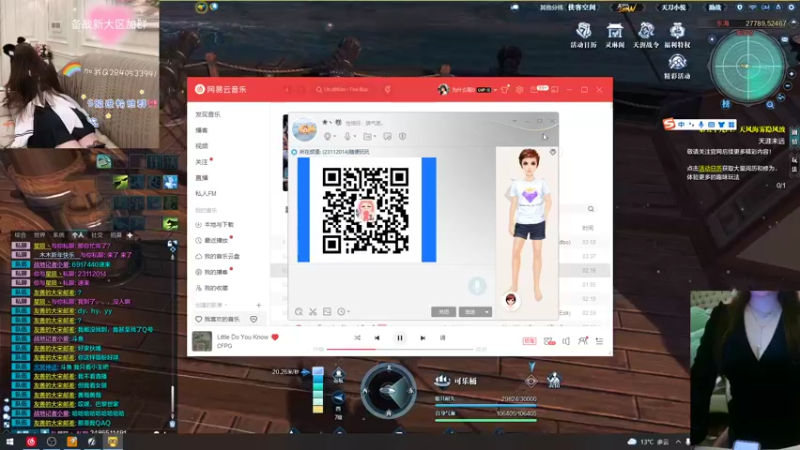800x450 pixels.
Task: Open NetEase Music settings gear
Action: (519, 90)
